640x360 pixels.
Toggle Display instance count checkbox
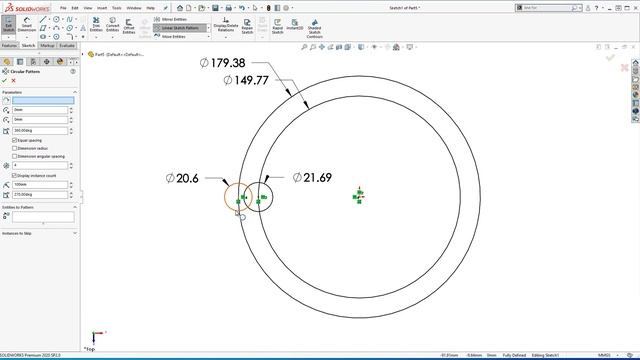14,176
